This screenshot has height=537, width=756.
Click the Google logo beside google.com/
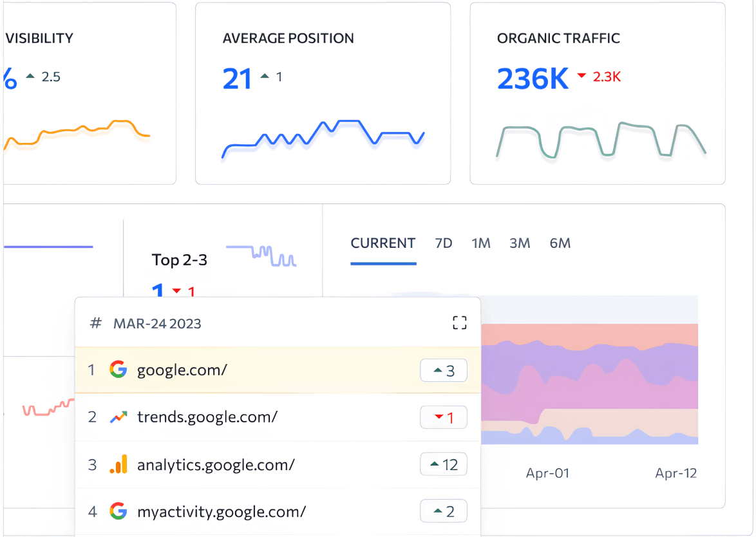[118, 370]
